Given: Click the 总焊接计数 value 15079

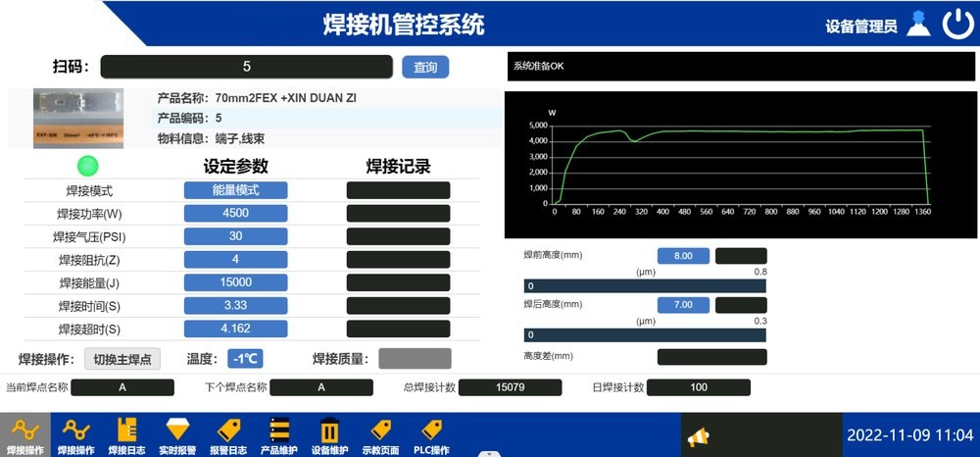Looking at the screenshot, I should (x=510, y=387).
